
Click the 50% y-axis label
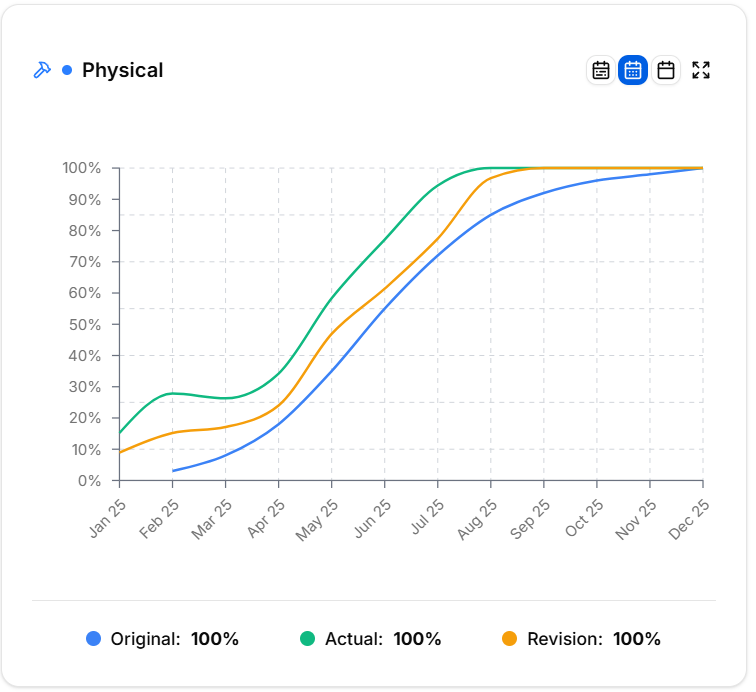[84, 324]
